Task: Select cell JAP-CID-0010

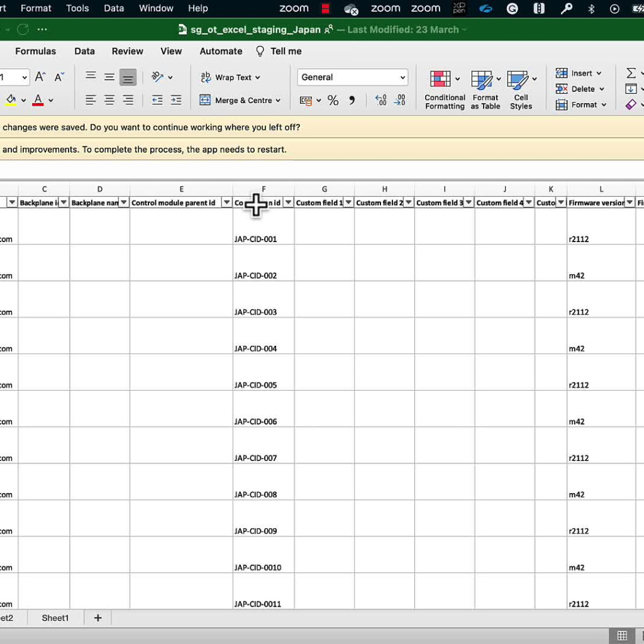Action: (x=264, y=555)
